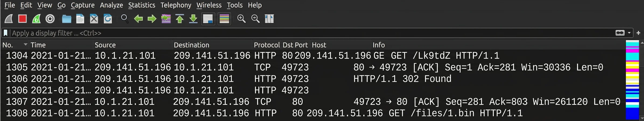This screenshot has height=121, width=644.
Task: Open capture options gear icon
Action: coord(50,19)
